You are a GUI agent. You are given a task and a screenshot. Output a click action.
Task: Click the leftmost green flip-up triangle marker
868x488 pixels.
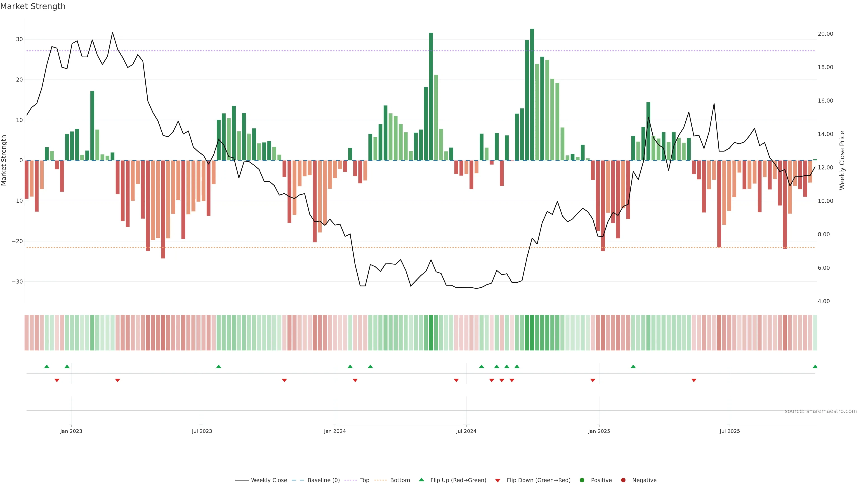point(47,366)
